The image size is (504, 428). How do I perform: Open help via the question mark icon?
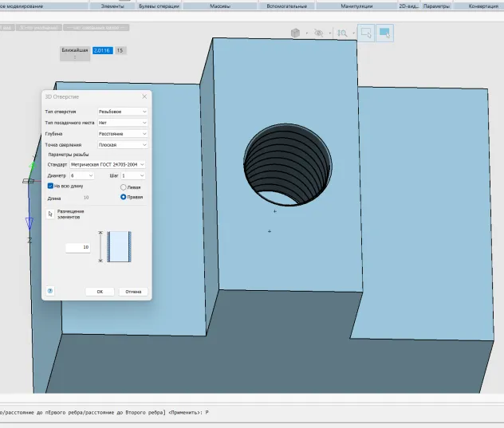(x=50, y=291)
